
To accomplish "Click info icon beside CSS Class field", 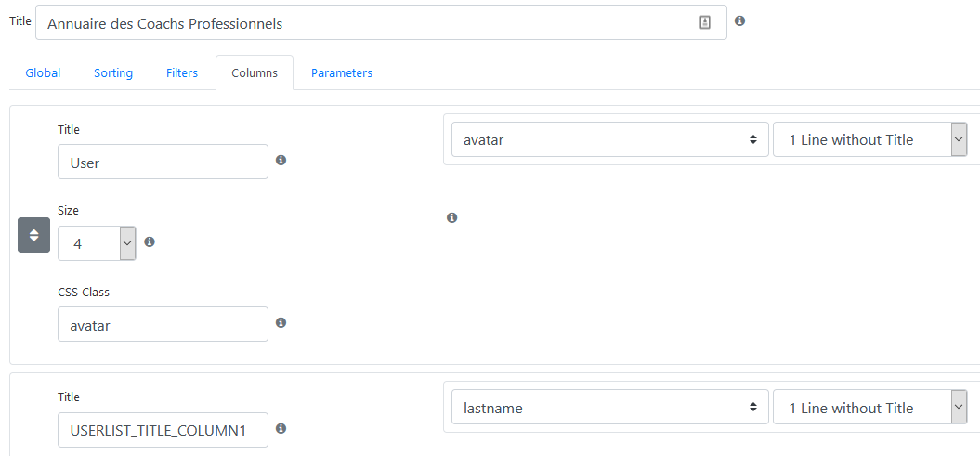I will [x=281, y=322].
